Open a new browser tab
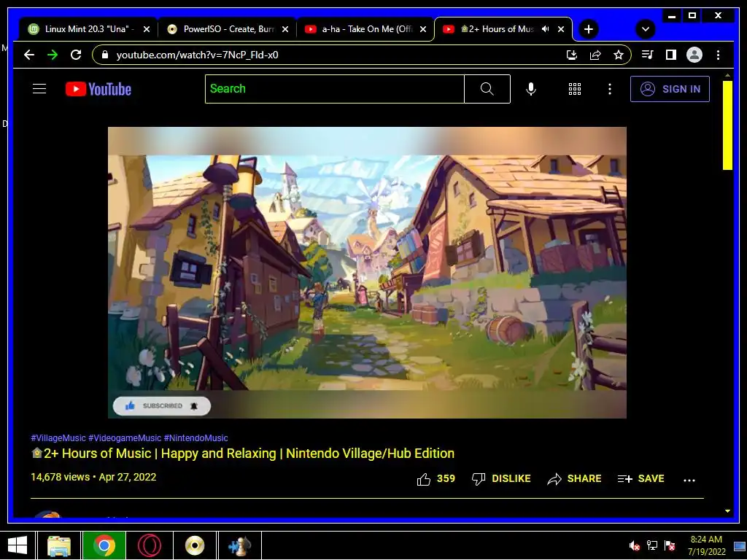This screenshot has width=747, height=560. 589,29
